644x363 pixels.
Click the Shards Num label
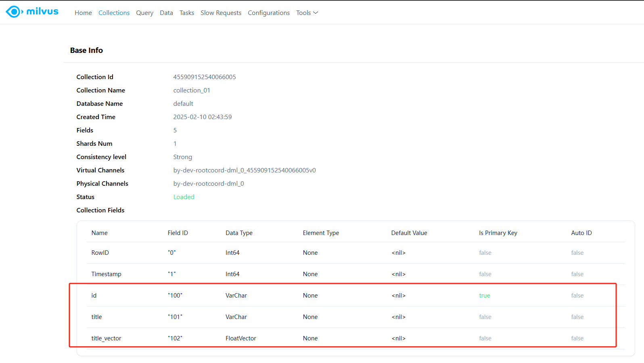[94, 143]
